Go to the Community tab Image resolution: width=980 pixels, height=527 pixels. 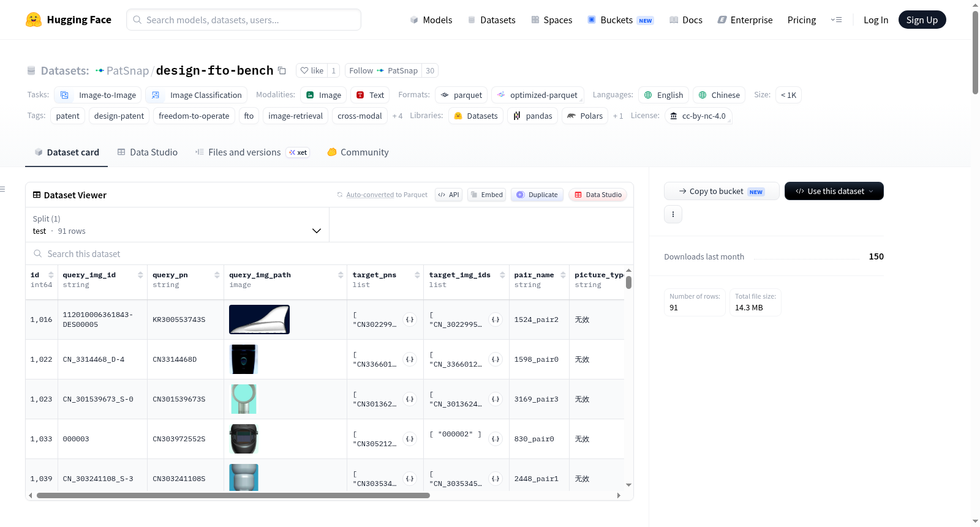(358, 152)
